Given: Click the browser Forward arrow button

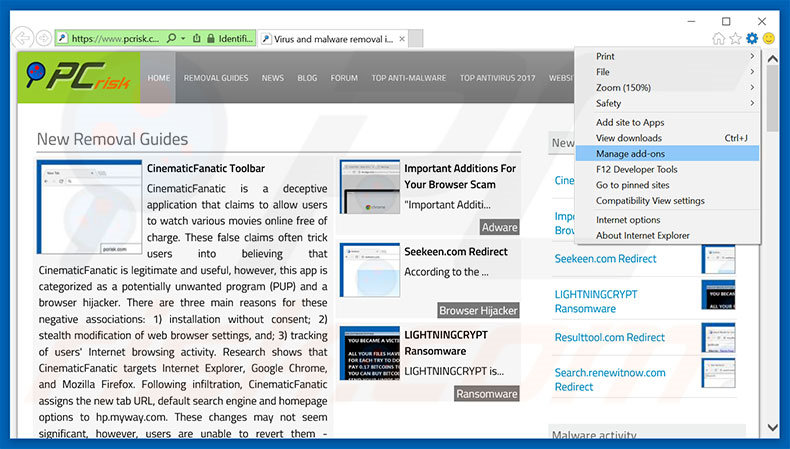Looking at the screenshot, I should (x=43, y=38).
